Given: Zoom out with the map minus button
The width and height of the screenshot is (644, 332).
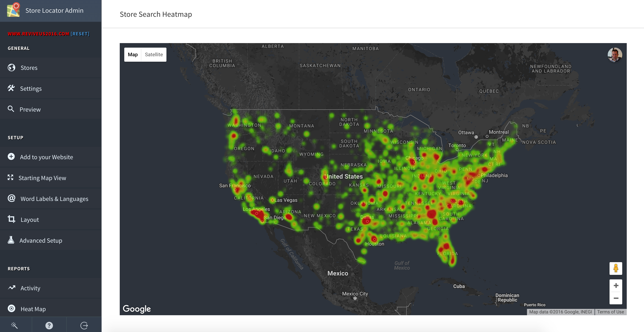Looking at the screenshot, I should coord(616,298).
